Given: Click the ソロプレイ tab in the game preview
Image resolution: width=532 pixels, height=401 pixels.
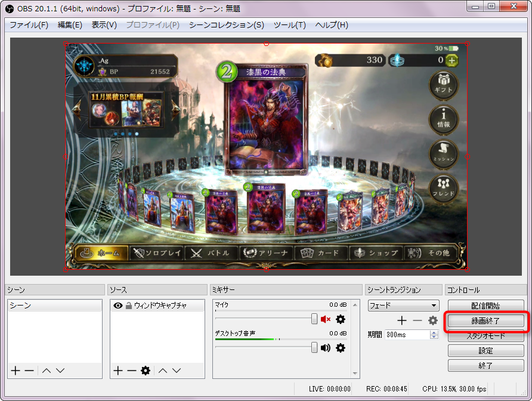Looking at the screenshot, I should [x=157, y=253].
